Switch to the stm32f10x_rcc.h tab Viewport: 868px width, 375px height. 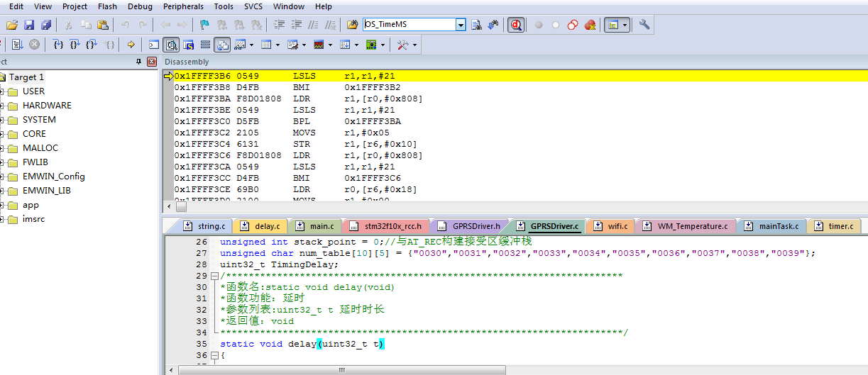tap(385, 226)
